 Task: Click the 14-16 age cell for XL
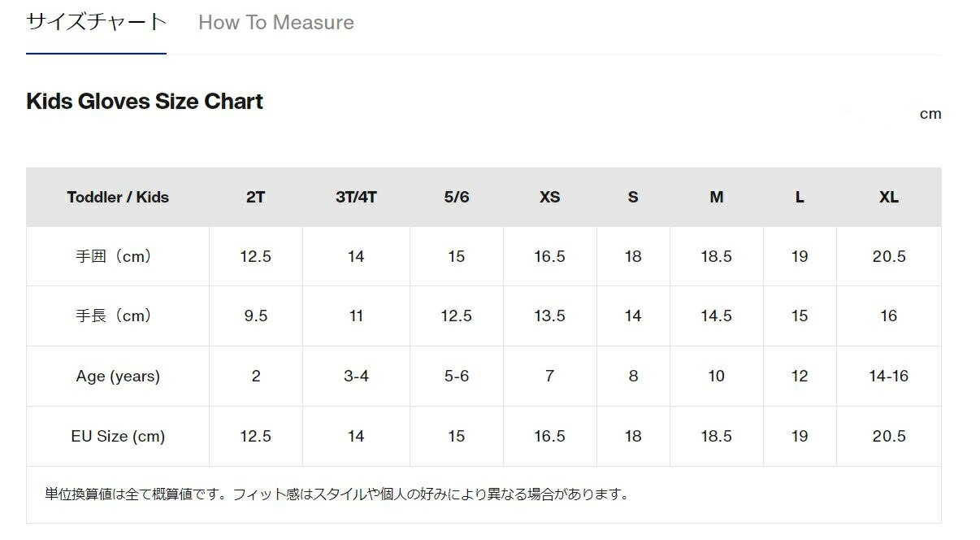pos(889,376)
